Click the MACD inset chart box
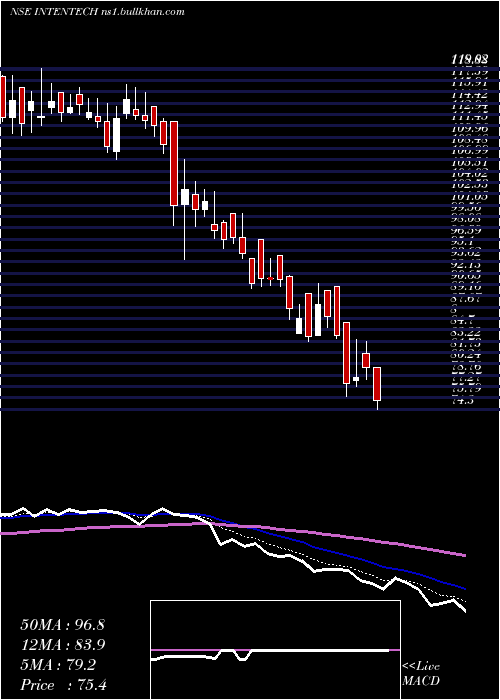Image resolution: width=500 pixels, height=700 pixels. [x=275, y=650]
